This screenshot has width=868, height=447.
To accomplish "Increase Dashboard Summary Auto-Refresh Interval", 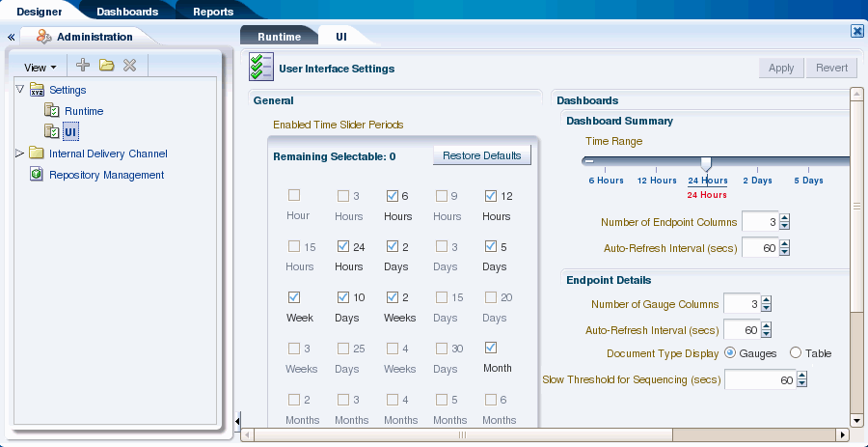I will (784, 245).
